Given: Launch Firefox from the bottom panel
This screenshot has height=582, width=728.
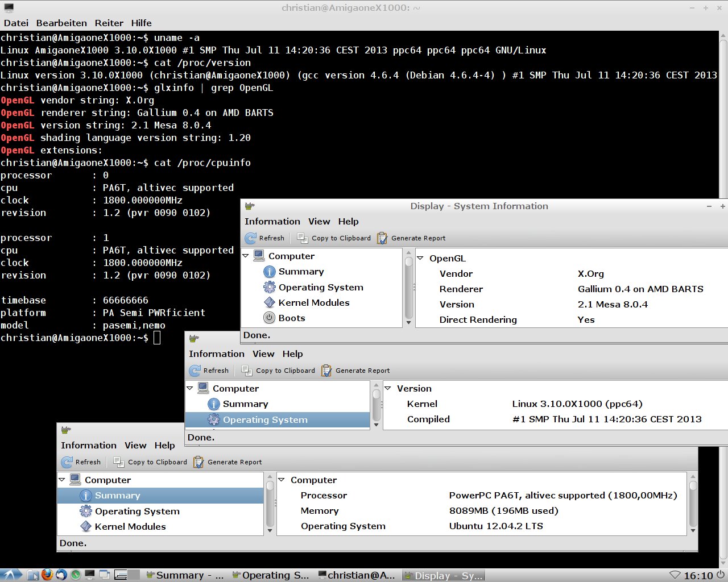Looking at the screenshot, I should (47, 575).
